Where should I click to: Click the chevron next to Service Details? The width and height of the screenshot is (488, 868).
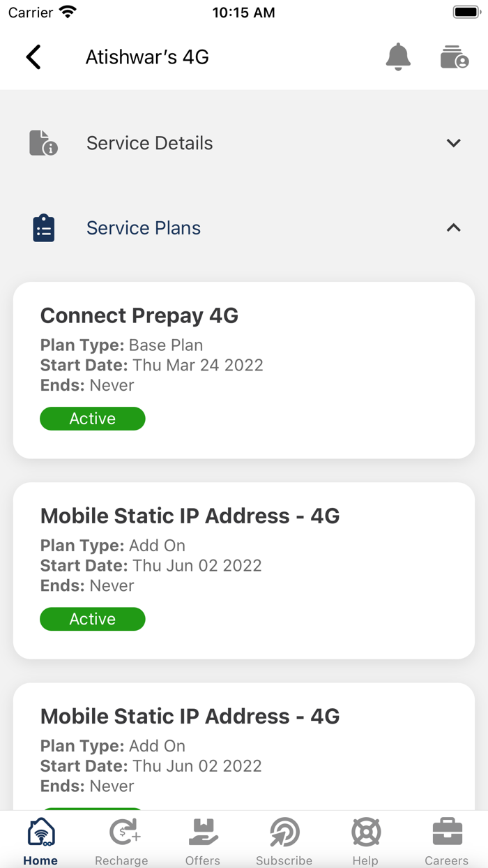pos(453,142)
